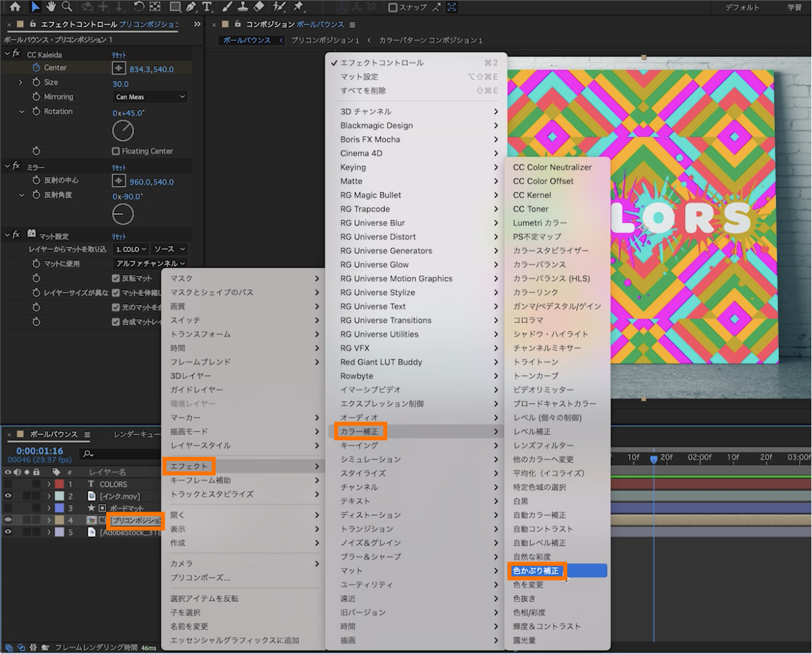The image size is (812, 654).
Task: Toggle the Rotation property stopwatch
Action: (36, 111)
